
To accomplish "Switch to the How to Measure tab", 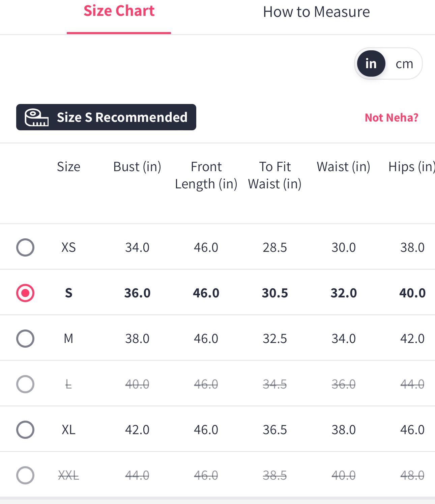I will tap(316, 12).
